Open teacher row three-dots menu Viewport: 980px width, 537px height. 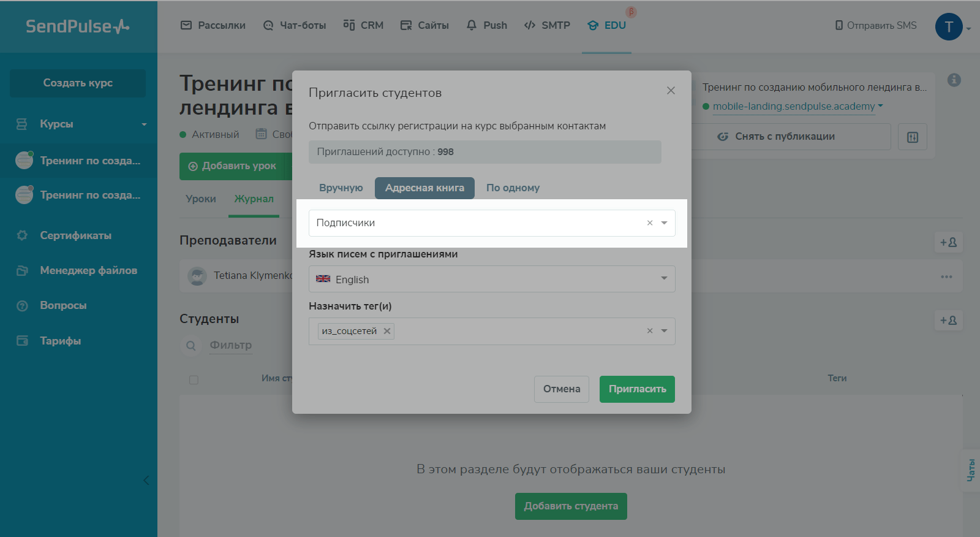(946, 276)
